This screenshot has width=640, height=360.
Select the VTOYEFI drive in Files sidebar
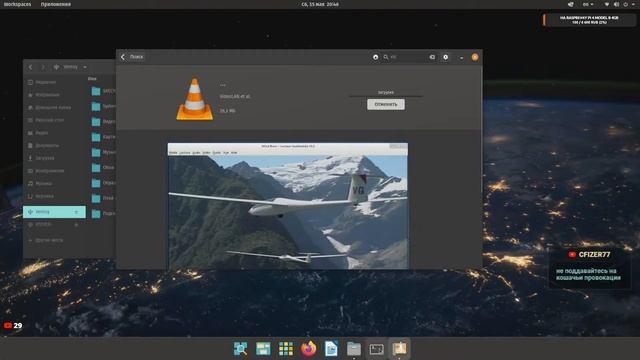coord(54,224)
